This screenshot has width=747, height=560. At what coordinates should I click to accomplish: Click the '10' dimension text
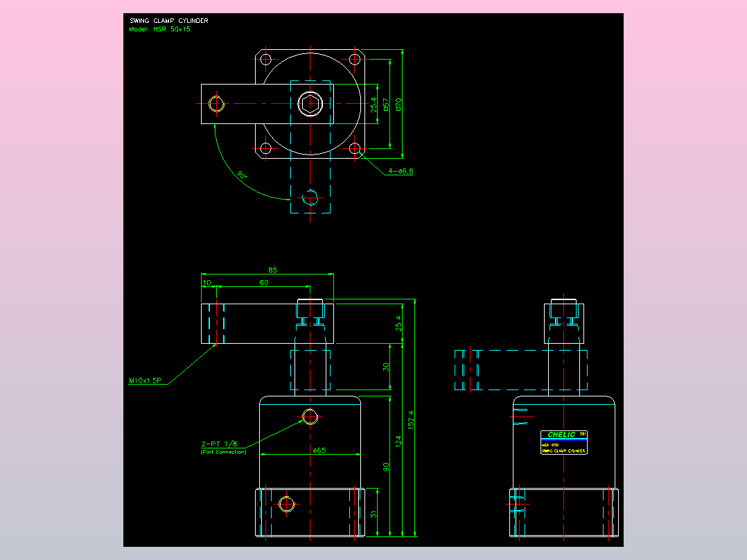206,283
